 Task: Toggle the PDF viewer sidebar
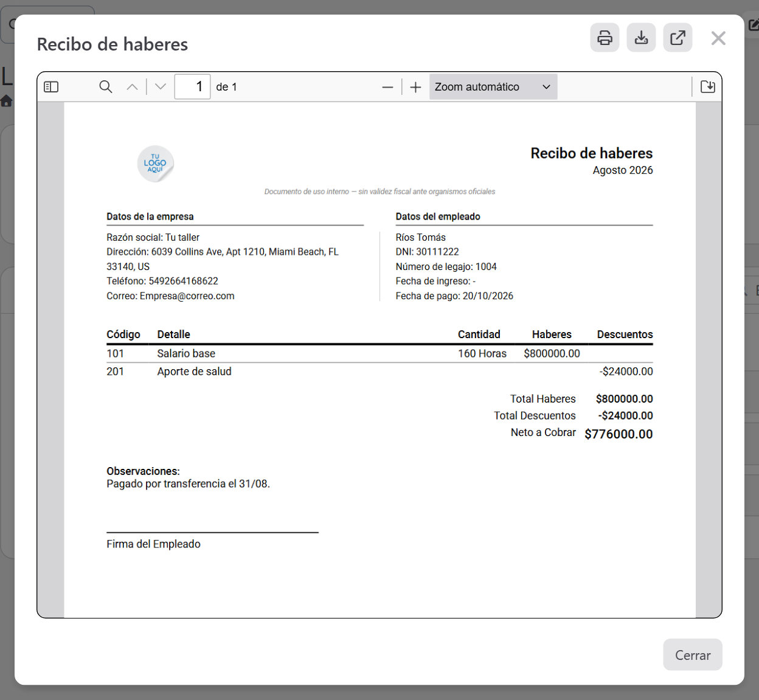(x=51, y=87)
